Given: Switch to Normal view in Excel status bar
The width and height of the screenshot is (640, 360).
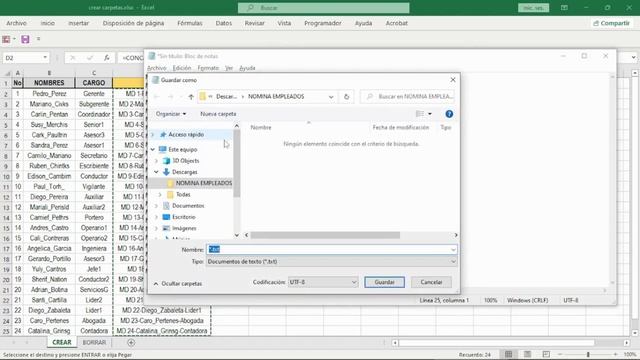Looking at the screenshot, I should pos(509,354).
